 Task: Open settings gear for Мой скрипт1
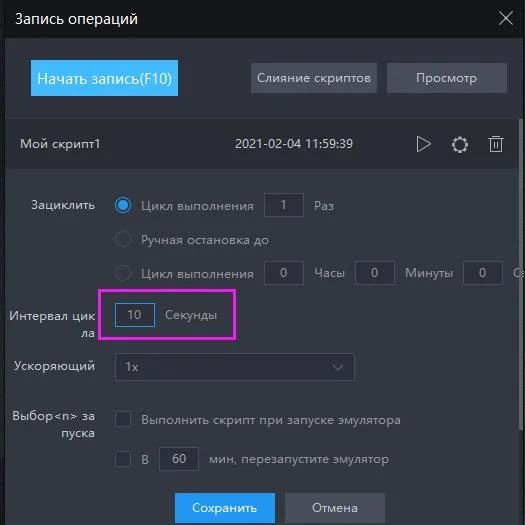pyautogui.click(x=460, y=145)
